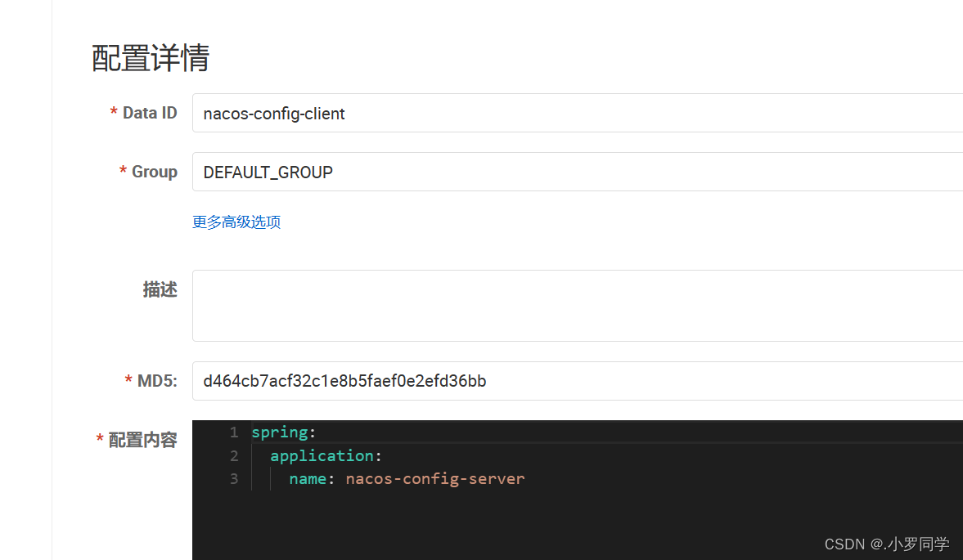Viewport: 963px width, 560px height.
Task: Click 'application:' on editor line 2
Action: 326,455
